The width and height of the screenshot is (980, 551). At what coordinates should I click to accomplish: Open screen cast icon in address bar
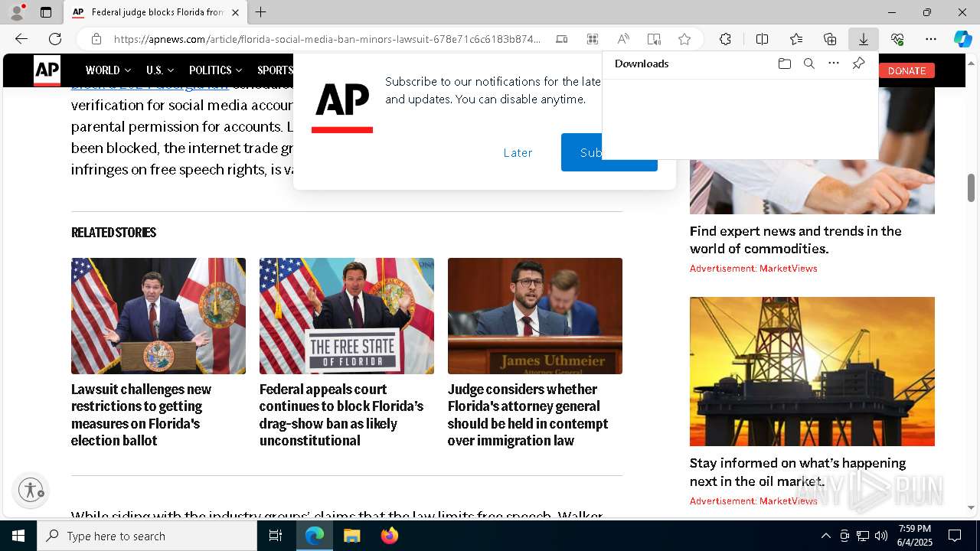(x=561, y=39)
